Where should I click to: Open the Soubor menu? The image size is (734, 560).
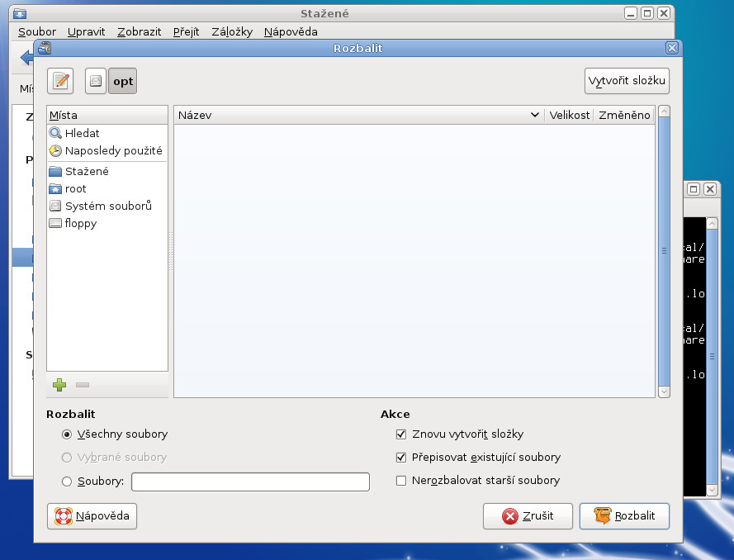tap(37, 32)
